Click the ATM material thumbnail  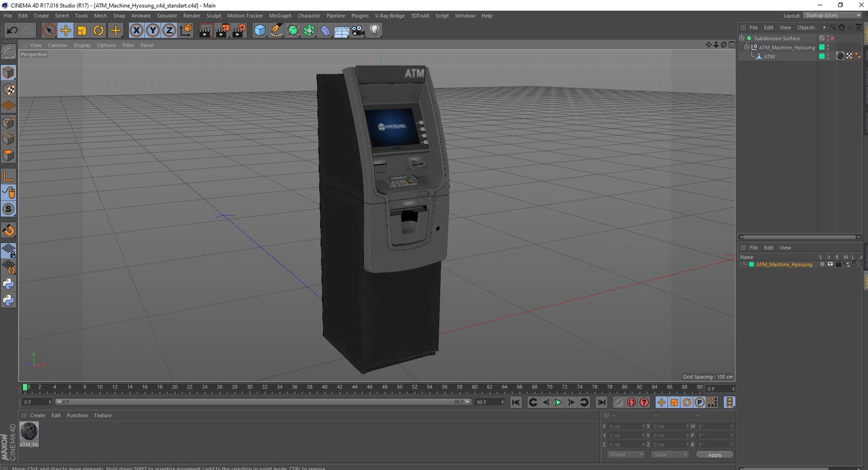click(x=29, y=432)
